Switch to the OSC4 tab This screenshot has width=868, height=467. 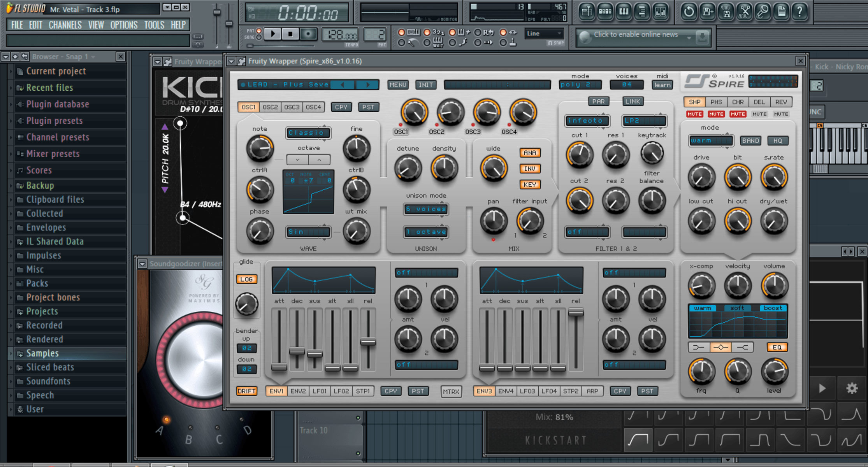click(313, 107)
